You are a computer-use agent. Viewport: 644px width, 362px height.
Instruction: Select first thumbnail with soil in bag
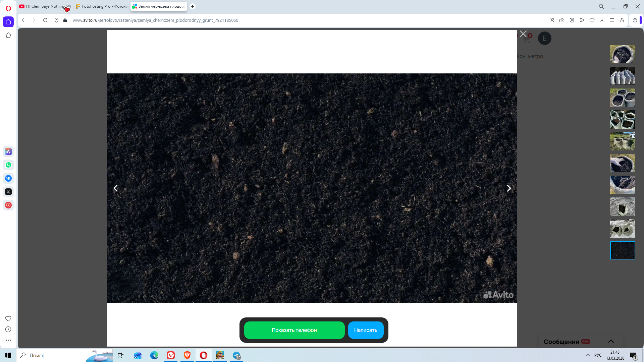tap(623, 54)
